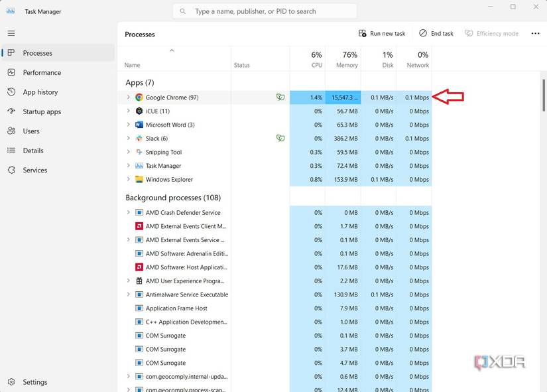Expand the Slack process group
The height and width of the screenshot is (392, 547).
[128, 138]
